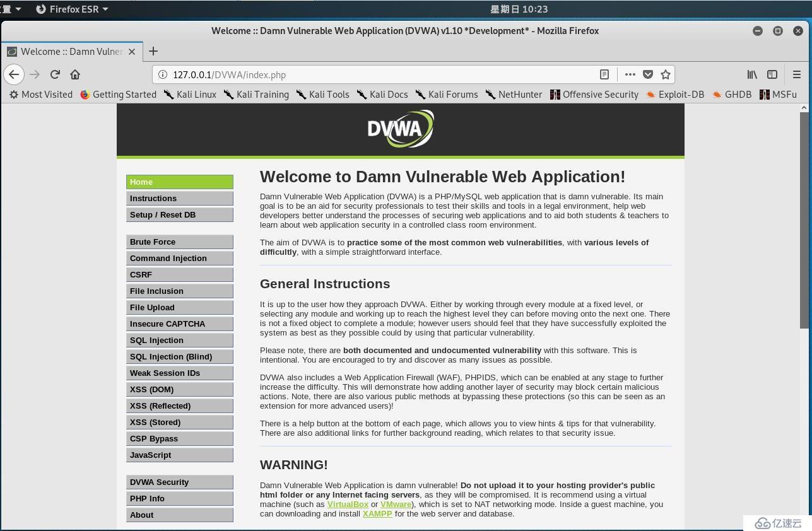Open Brute Force module
Screen dimensions: 812x531
tap(180, 242)
